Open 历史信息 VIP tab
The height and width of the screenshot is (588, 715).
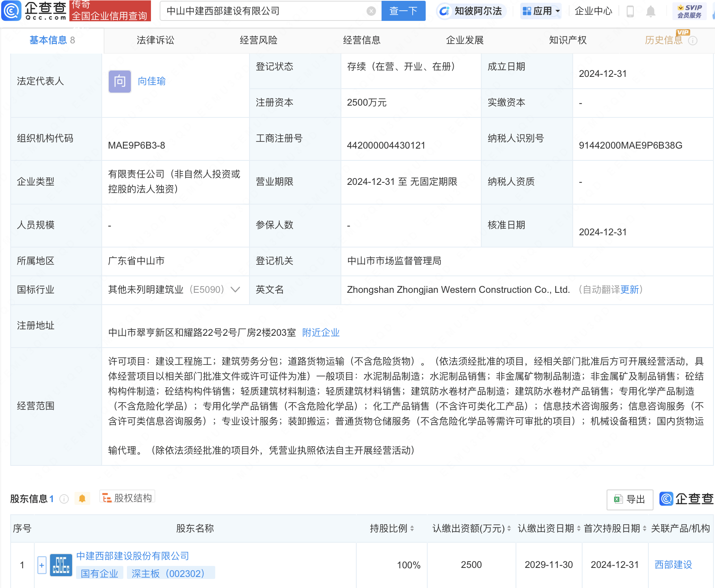664,40
